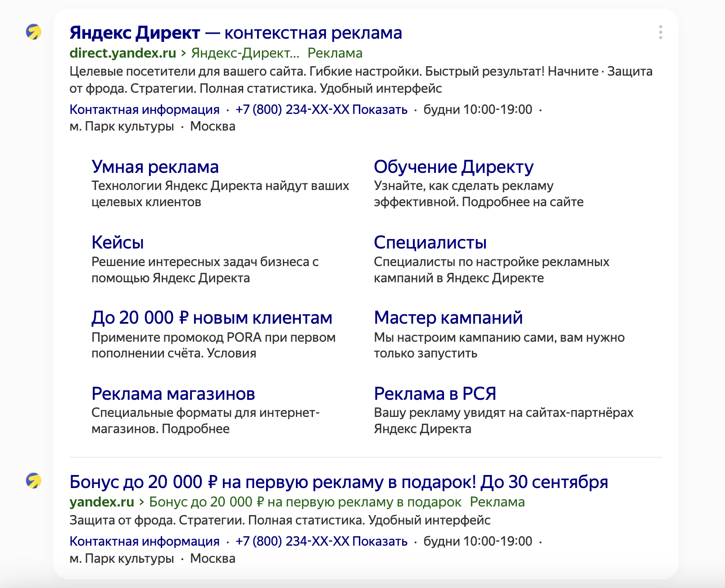Image resolution: width=725 pixels, height=588 pixels.
Task: Open the 'До 20 000 ₽ новым клиентам' sitelink
Action: (212, 318)
